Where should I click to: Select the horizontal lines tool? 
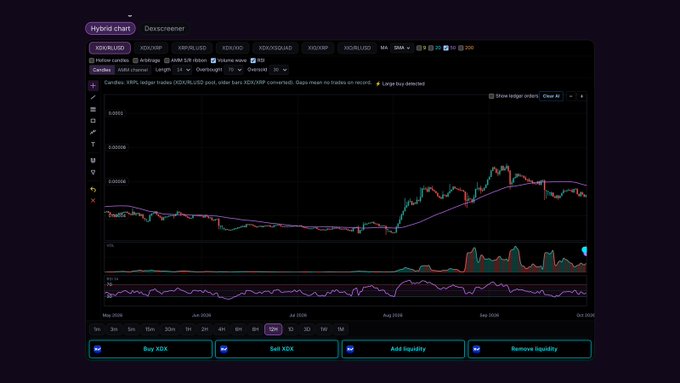pyautogui.click(x=93, y=109)
